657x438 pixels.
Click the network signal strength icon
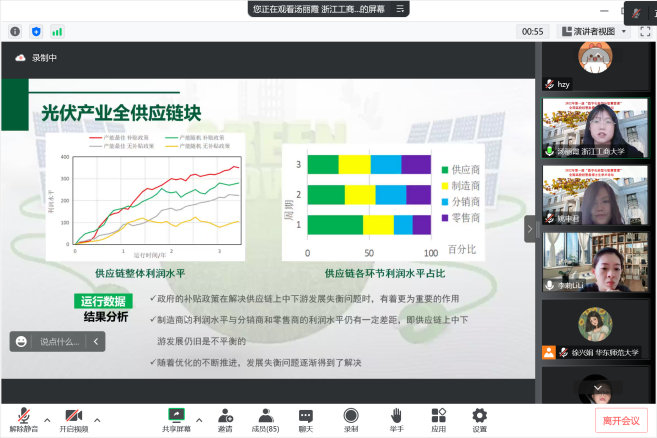pyautogui.click(x=57, y=31)
